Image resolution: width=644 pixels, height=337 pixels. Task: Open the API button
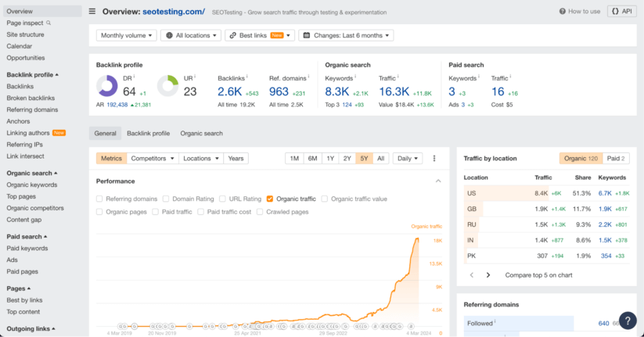[621, 12]
